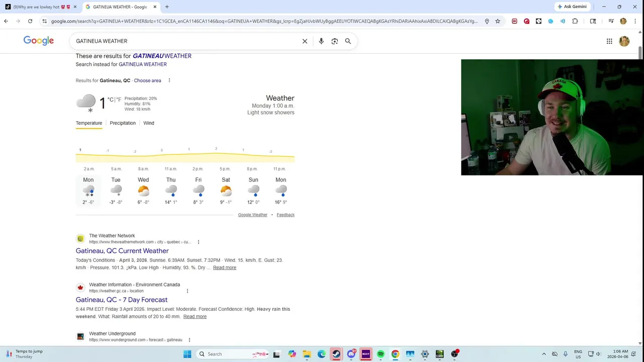Open more options for Weather Underground result
This screenshot has height=362, width=644.
[x=189, y=340]
